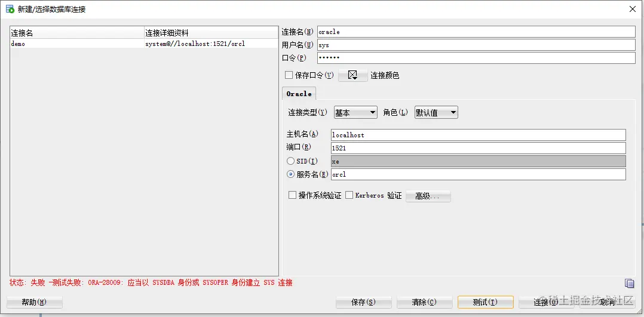
Task: Focus the username field containing sys
Action: click(476, 45)
